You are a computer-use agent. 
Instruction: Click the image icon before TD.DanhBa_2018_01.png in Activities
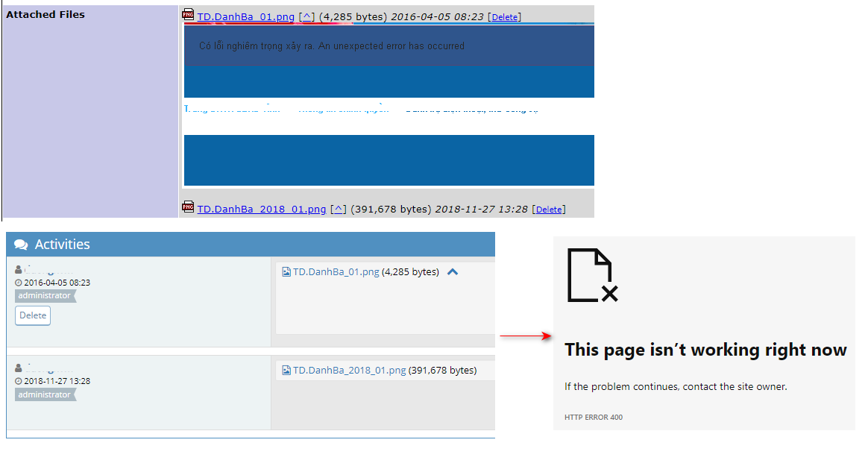286,370
